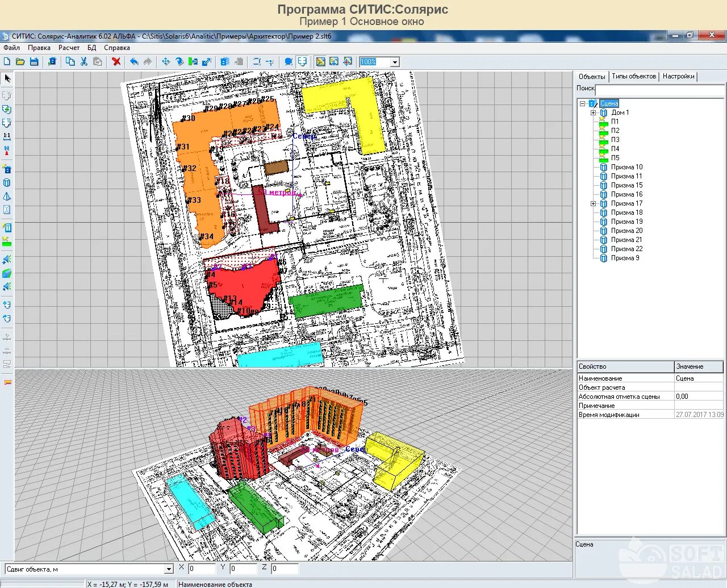The height and width of the screenshot is (588, 727).
Task: Click the diagonal scale arrow icon
Action: coord(207,61)
